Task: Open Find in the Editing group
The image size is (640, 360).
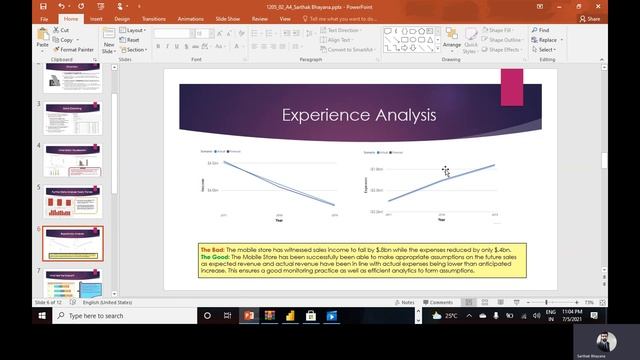Action: coord(540,30)
